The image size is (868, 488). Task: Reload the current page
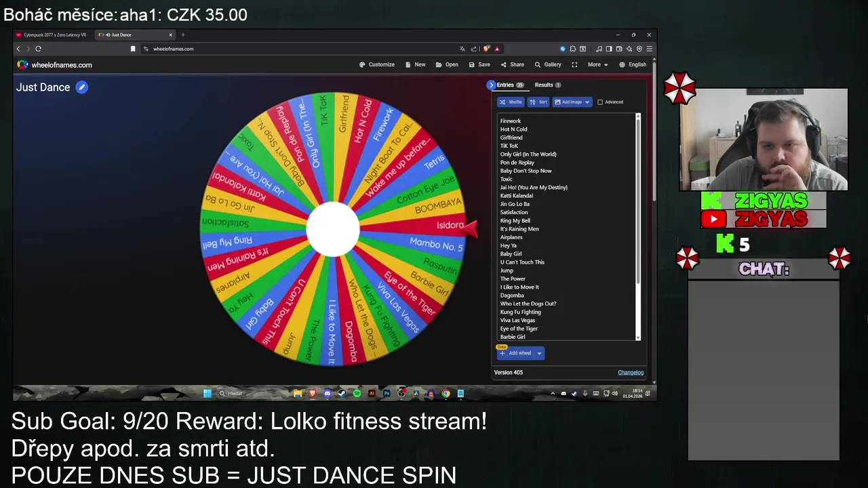click(x=39, y=49)
